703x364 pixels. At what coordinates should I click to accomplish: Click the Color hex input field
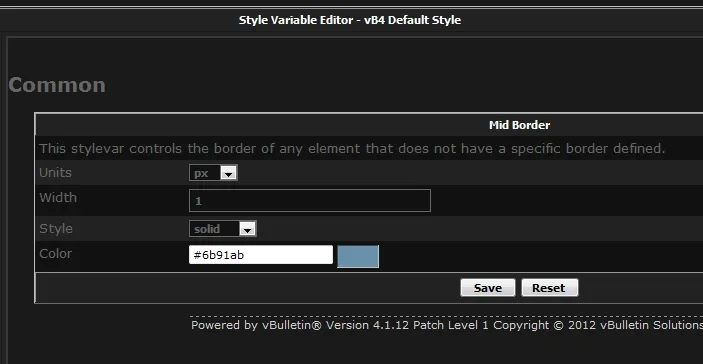click(261, 255)
